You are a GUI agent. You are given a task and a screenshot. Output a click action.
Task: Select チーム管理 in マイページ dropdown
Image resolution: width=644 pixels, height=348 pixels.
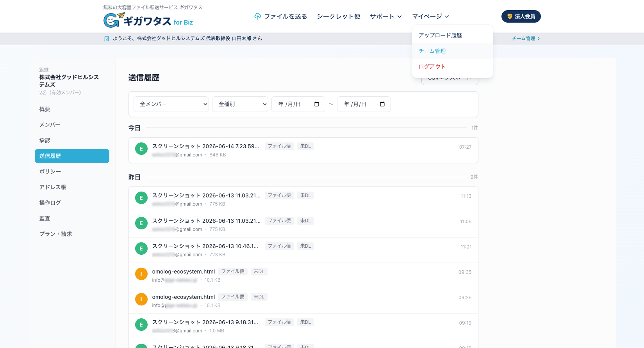coord(453,51)
